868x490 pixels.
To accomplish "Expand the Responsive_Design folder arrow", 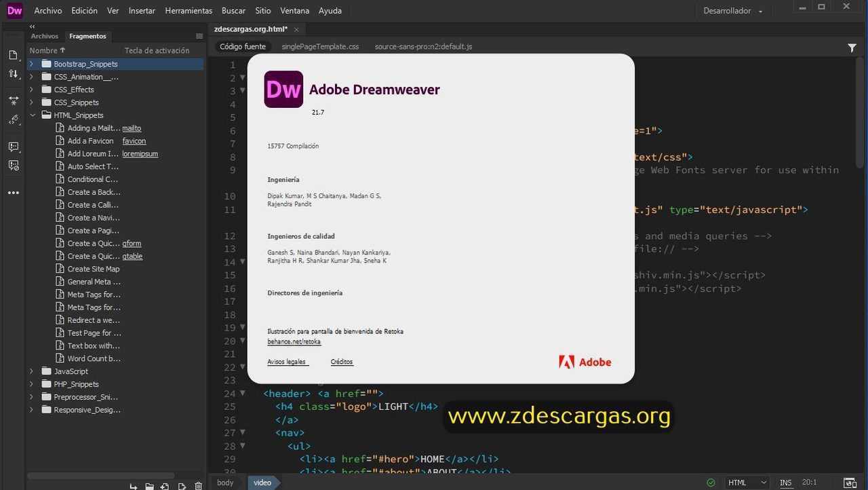I will coord(32,410).
